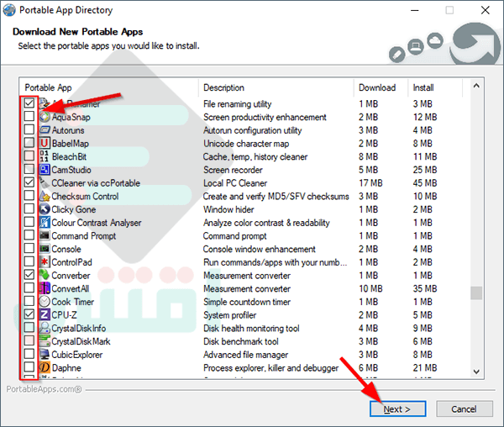Uncheck the CCleaner via ccPortable checkbox
Viewport: 504px width, 427px height.
point(29,182)
